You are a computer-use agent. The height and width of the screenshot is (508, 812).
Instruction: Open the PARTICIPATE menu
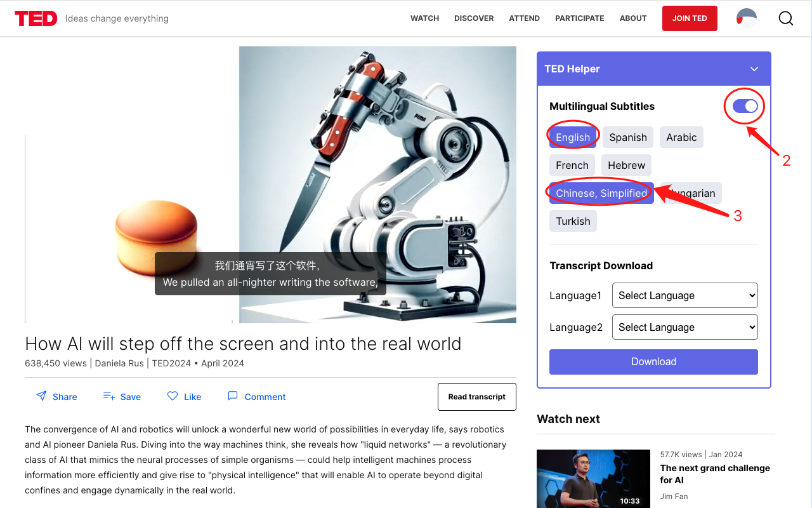tap(579, 18)
